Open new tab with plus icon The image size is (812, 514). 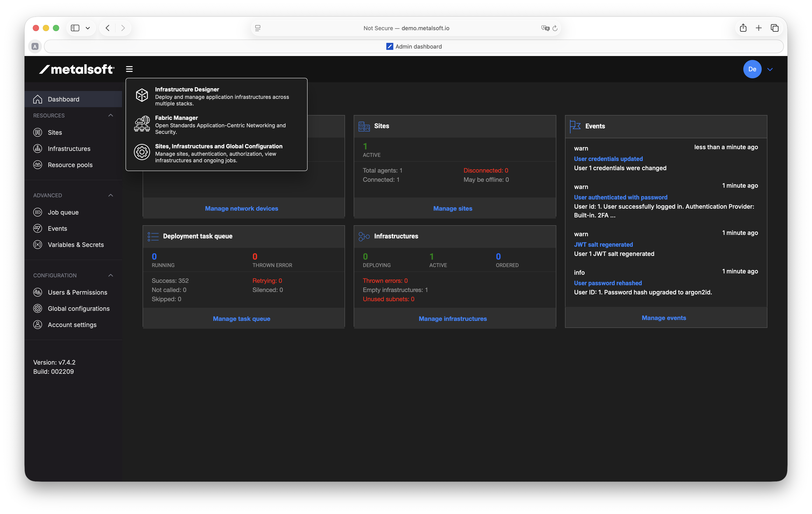[759, 28]
